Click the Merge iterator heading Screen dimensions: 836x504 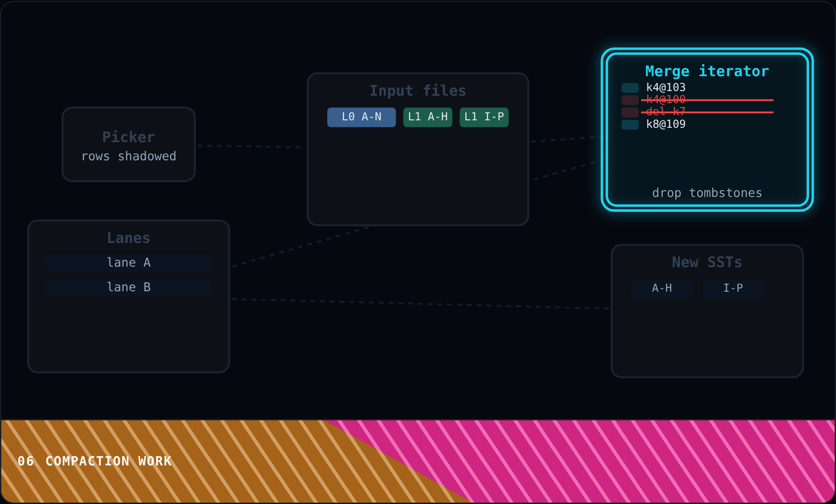(x=707, y=71)
